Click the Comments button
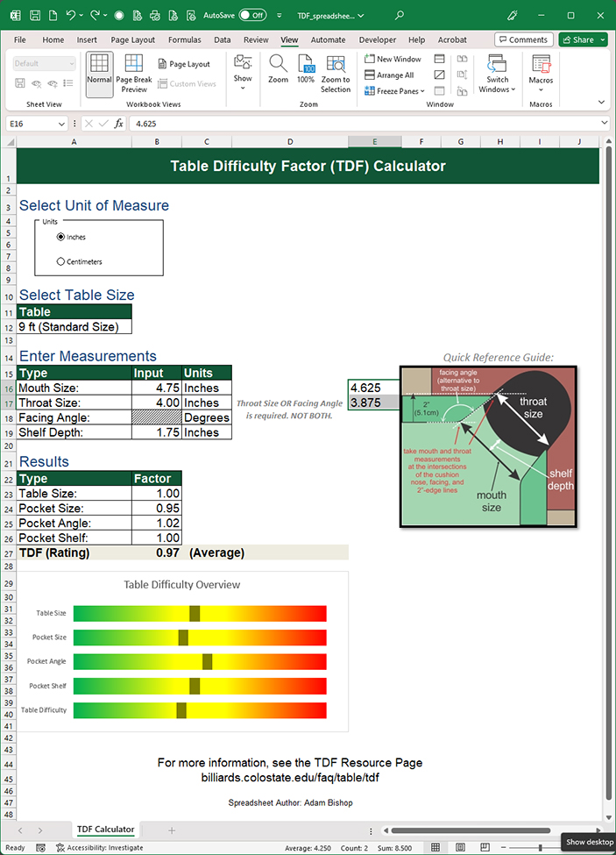 click(523, 39)
